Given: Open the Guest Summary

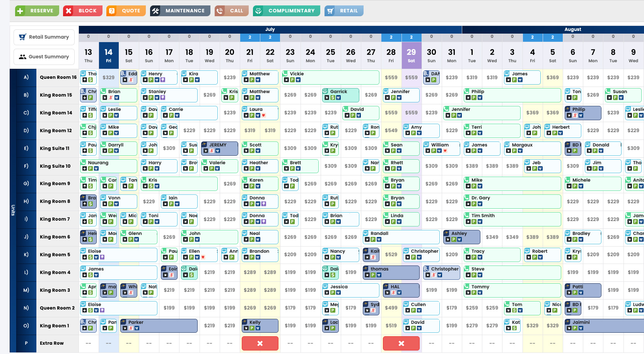Looking at the screenshot, I should coord(44,57).
